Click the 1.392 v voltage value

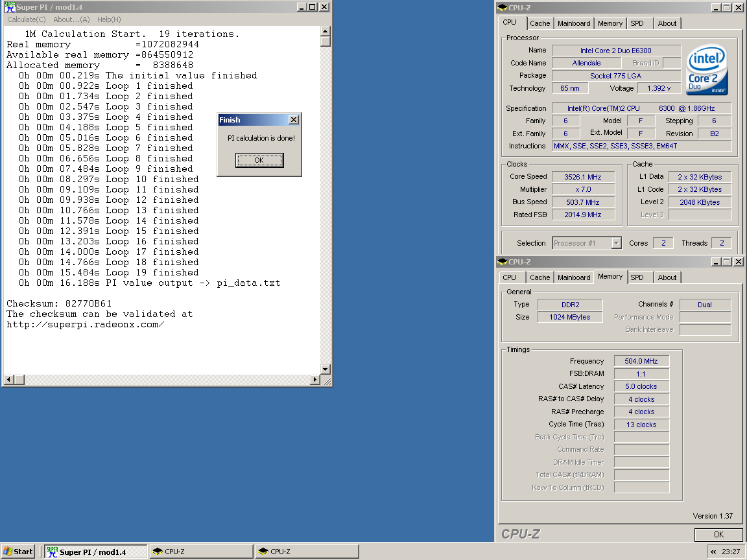click(659, 89)
